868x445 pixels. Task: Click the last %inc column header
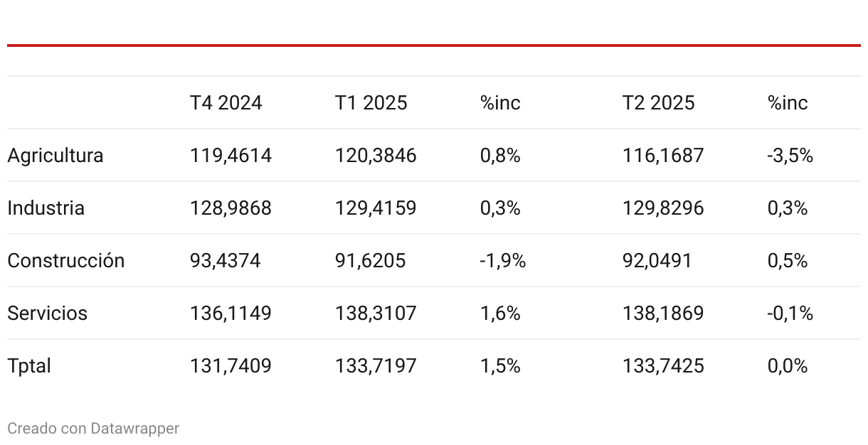(788, 103)
